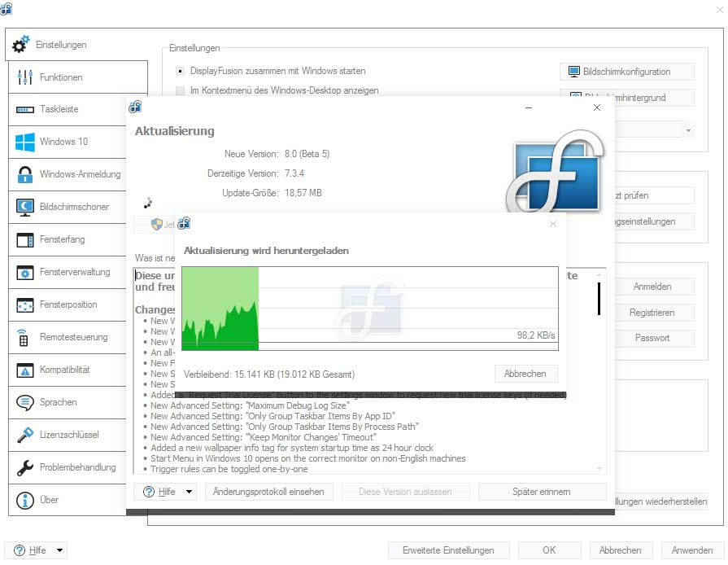Expand Hilfe dropdown arrow in Aktualisierung dialog
The image size is (728, 565).
pos(189,492)
